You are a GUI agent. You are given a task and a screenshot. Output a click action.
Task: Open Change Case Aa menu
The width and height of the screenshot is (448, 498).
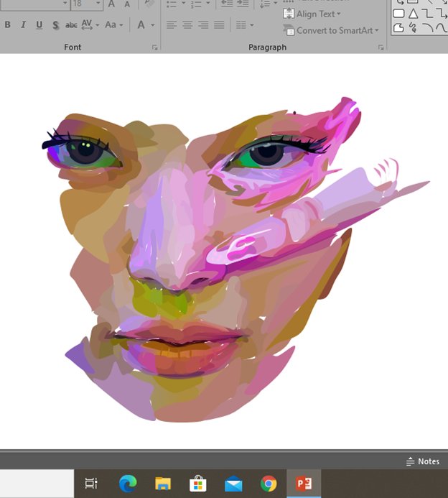[113, 24]
